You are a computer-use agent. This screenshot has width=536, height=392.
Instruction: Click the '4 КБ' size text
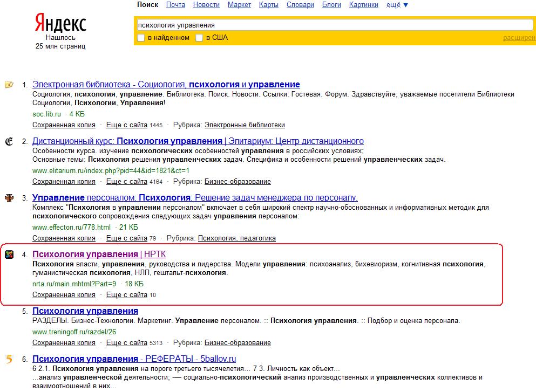pyautogui.click(x=77, y=114)
